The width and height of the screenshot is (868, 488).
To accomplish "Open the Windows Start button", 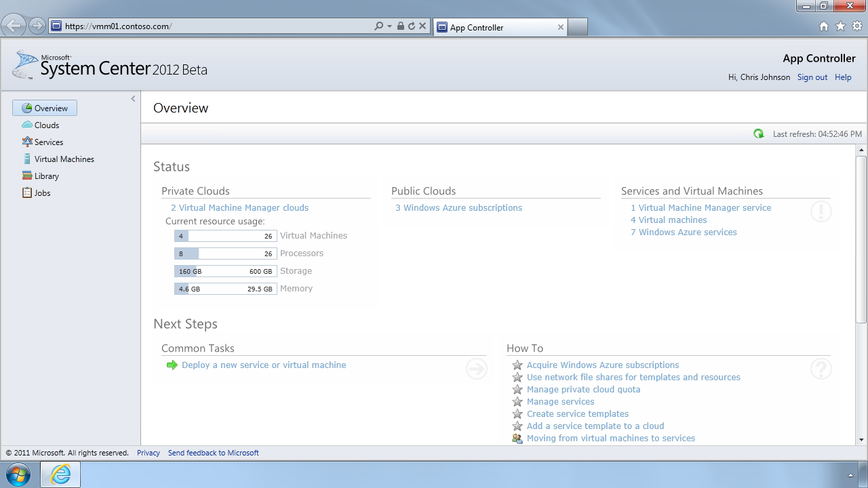I will coord(19,474).
